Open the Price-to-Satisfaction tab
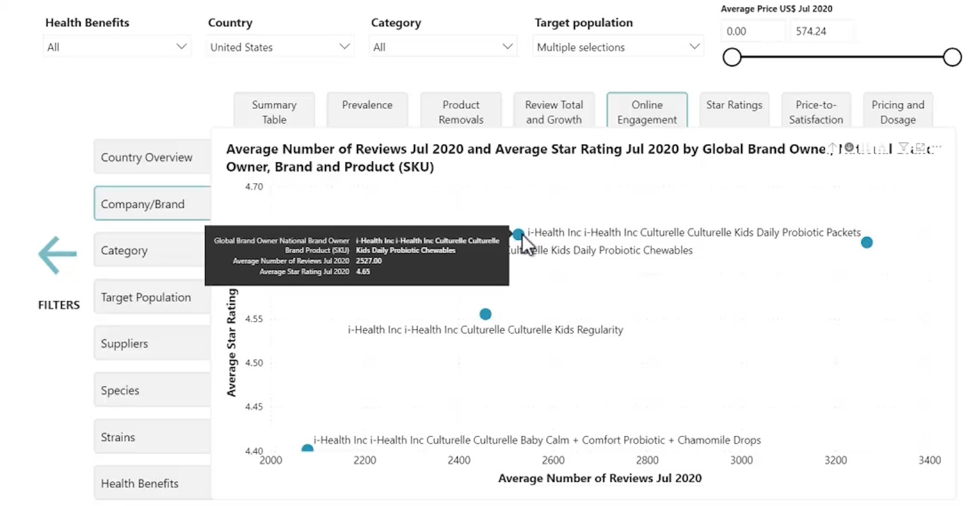This screenshot has width=980, height=506. tap(816, 112)
